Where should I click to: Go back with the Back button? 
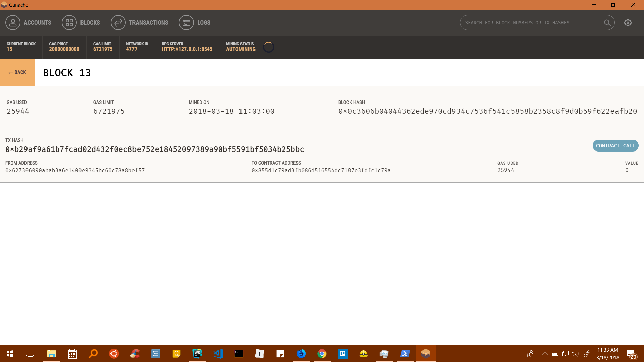(x=17, y=72)
